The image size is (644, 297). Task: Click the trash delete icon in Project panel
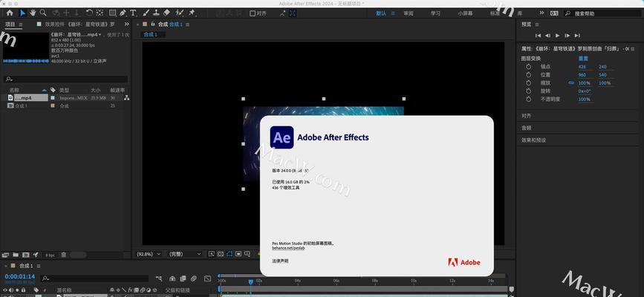[64, 255]
